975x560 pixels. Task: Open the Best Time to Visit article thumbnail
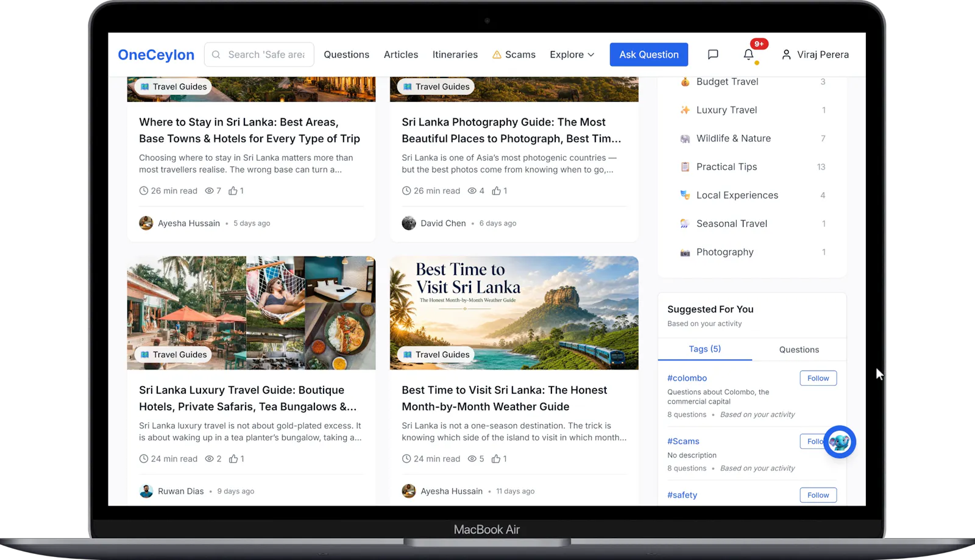click(514, 313)
